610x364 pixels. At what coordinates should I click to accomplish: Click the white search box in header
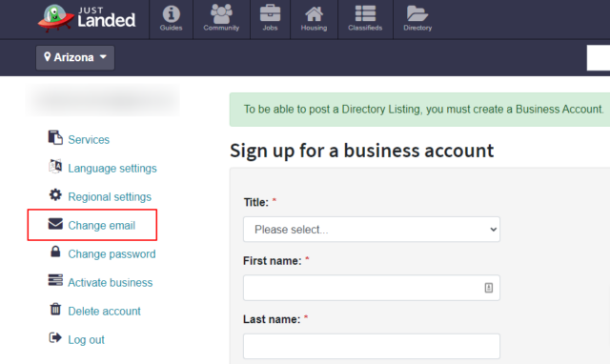click(x=599, y=58)
